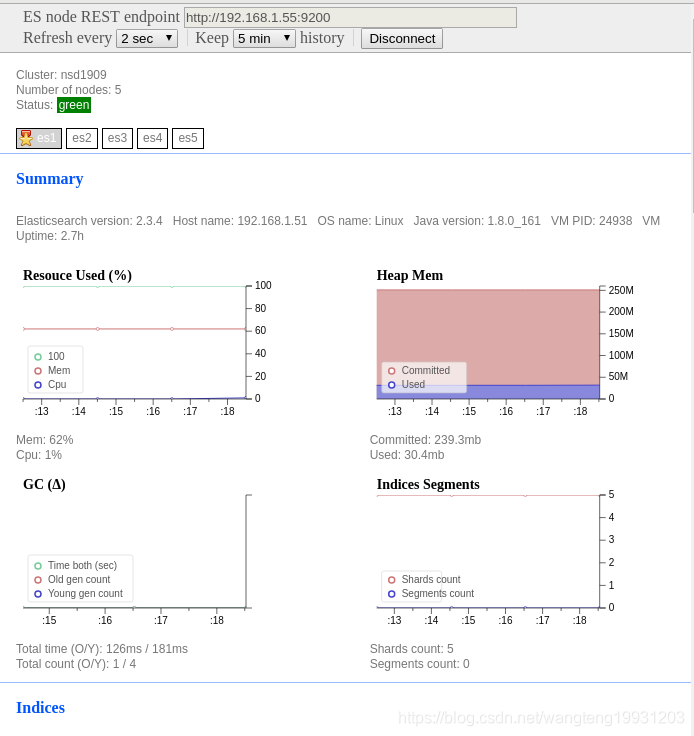694x736 pixels.
Task: Click the Summary section heading
Action: (x=50, y=179)
